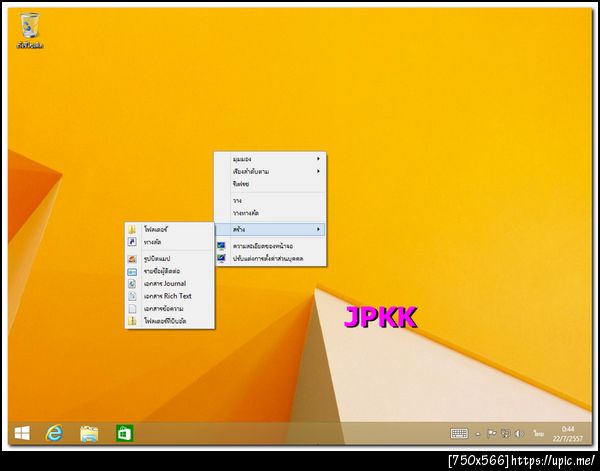Expand the มุมมอง (View) submenu

pyautogui.click(x=270, y=159)
